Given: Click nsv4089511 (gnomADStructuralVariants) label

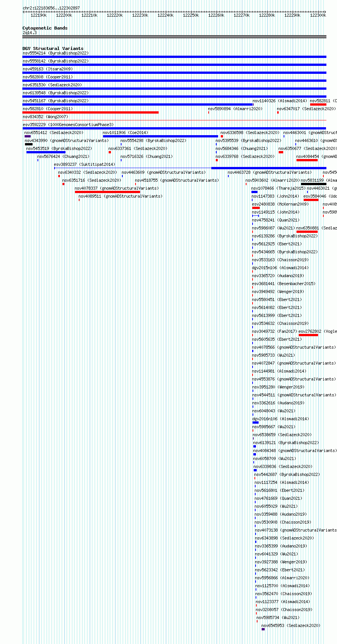Looking at the screenshot, I should click(x=120, y=196).
